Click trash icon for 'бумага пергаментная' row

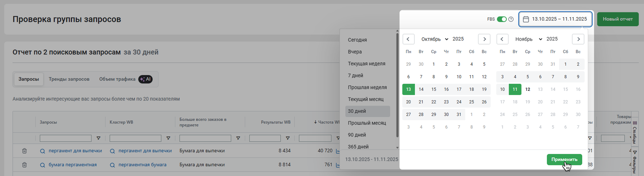click(24, 165)
